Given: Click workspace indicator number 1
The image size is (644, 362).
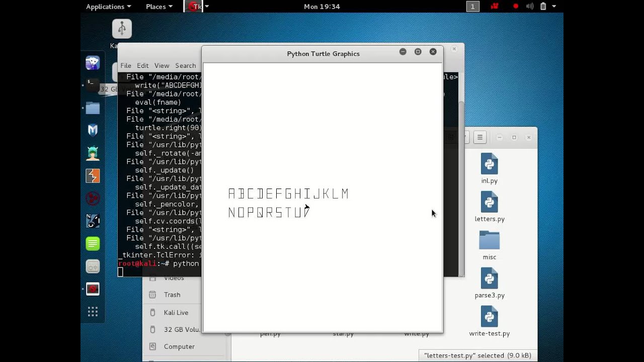Looking at the screenshot, I should 472,7.
